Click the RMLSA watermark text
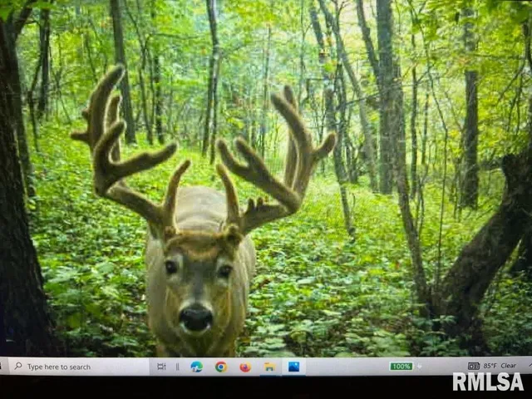 [x=488, y=382]
